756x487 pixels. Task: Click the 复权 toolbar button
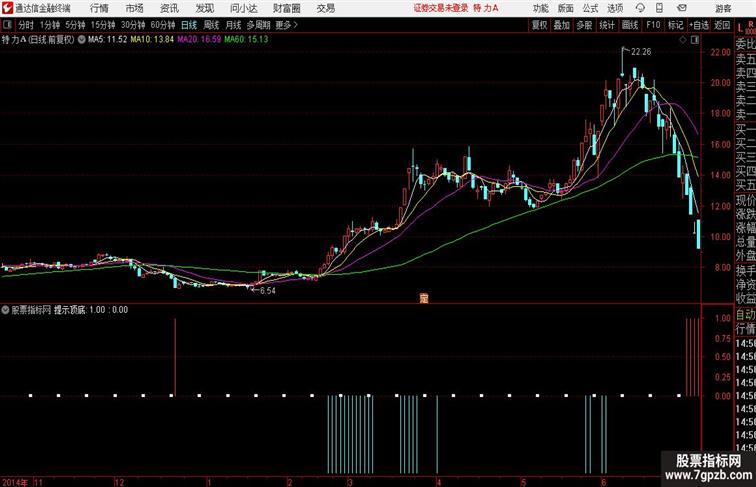(x=540, y=25)
